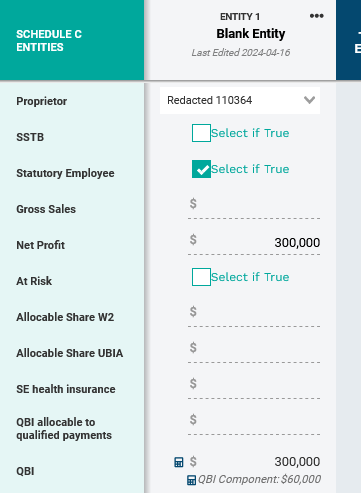This screenshot has width=361, height=496.
Task: Click the Gross Sales amount field
Action: (x=254, y=207)
